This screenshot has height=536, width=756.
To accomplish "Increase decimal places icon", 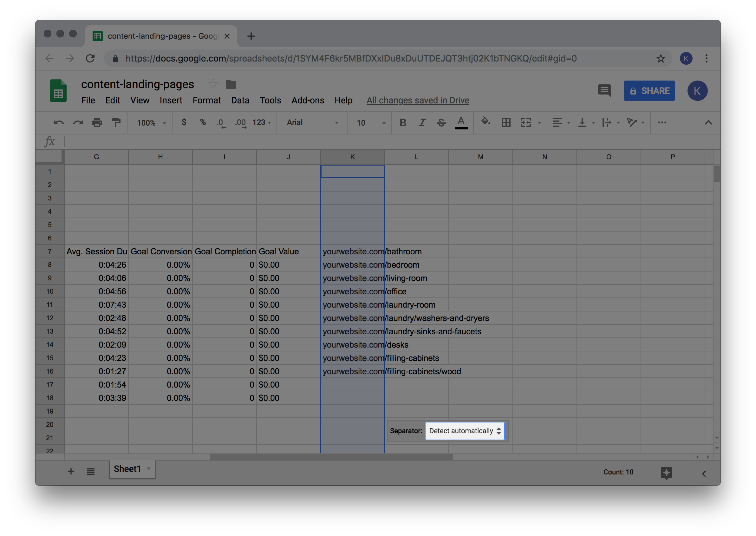I will pyautogui.click(x=241, y=123).
